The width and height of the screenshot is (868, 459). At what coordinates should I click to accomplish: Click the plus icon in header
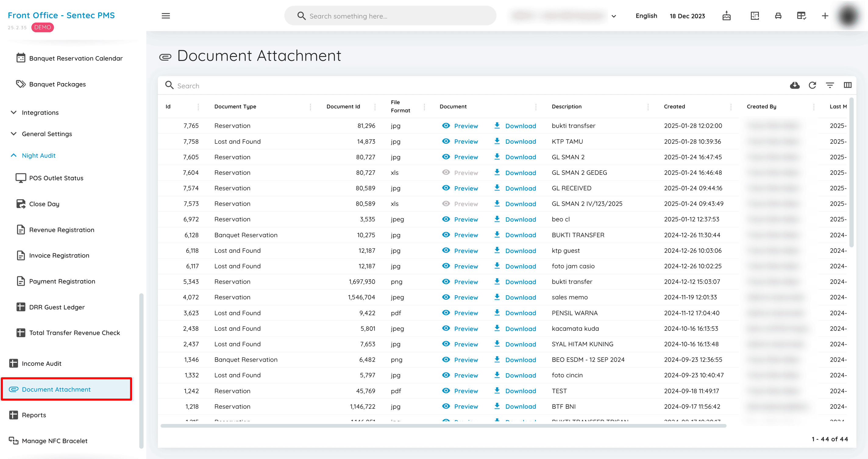825,16
